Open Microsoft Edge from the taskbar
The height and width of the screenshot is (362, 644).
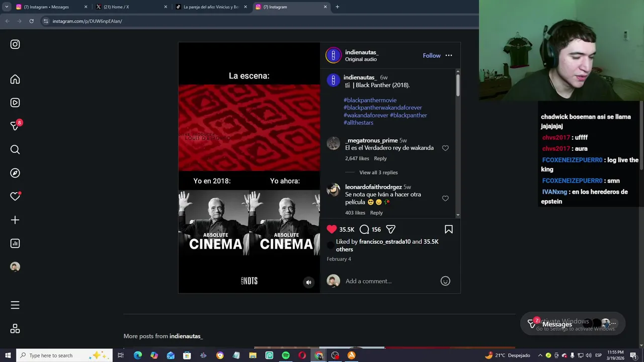(x=138, y=355)
